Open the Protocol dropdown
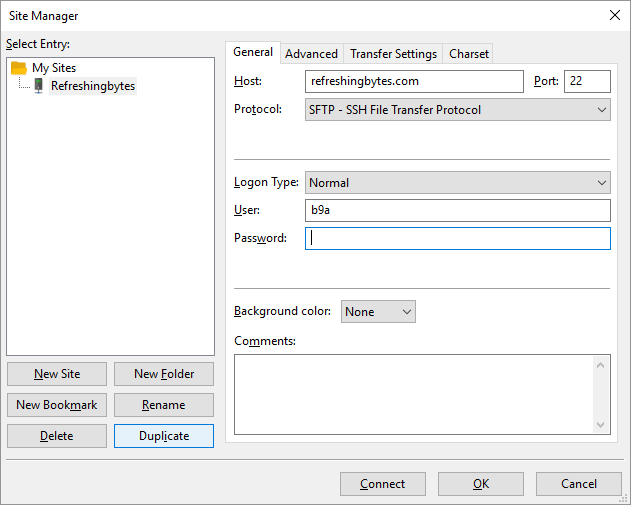The image size is (631, 505). [458, 109]
